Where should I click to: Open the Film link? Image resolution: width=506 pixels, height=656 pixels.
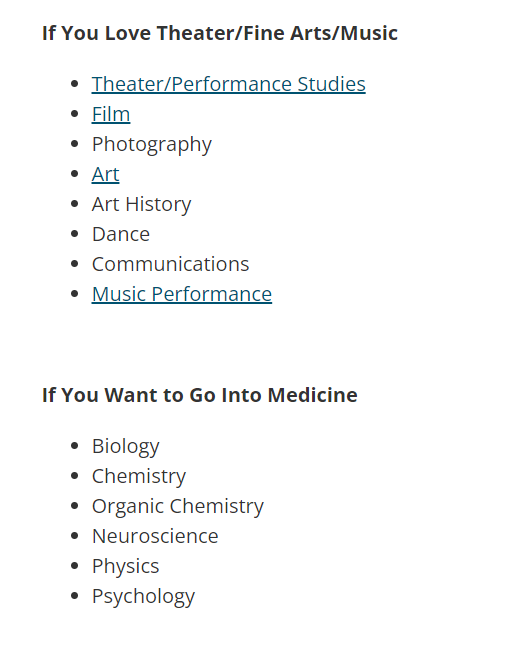(x=111, y=114)
